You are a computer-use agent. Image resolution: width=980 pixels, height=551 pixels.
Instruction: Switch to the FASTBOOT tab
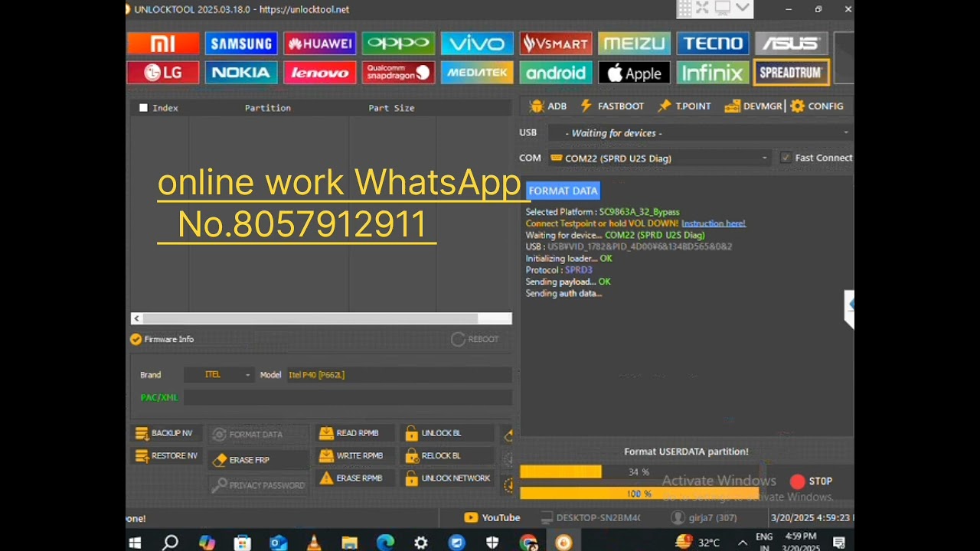click(x=612, y=106)
